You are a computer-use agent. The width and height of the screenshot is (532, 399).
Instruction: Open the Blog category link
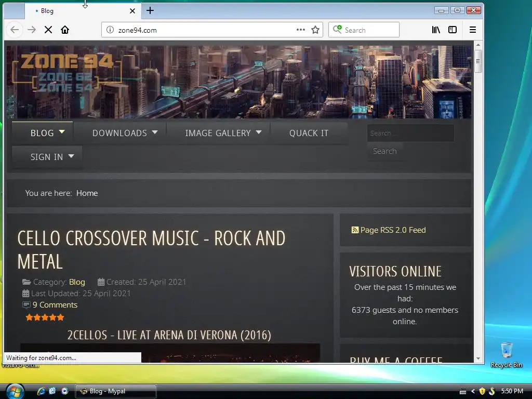tap(77, 282)
